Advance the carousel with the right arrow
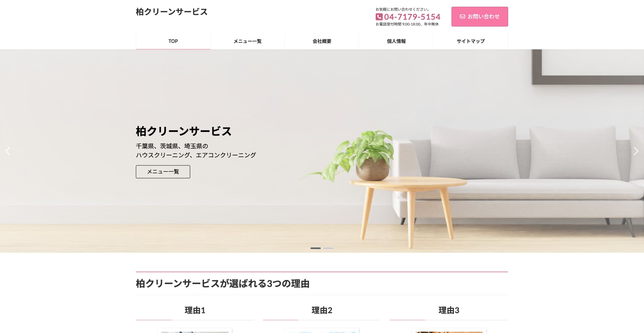This screenshot has width=644, height=333. [x=636, y=151]
